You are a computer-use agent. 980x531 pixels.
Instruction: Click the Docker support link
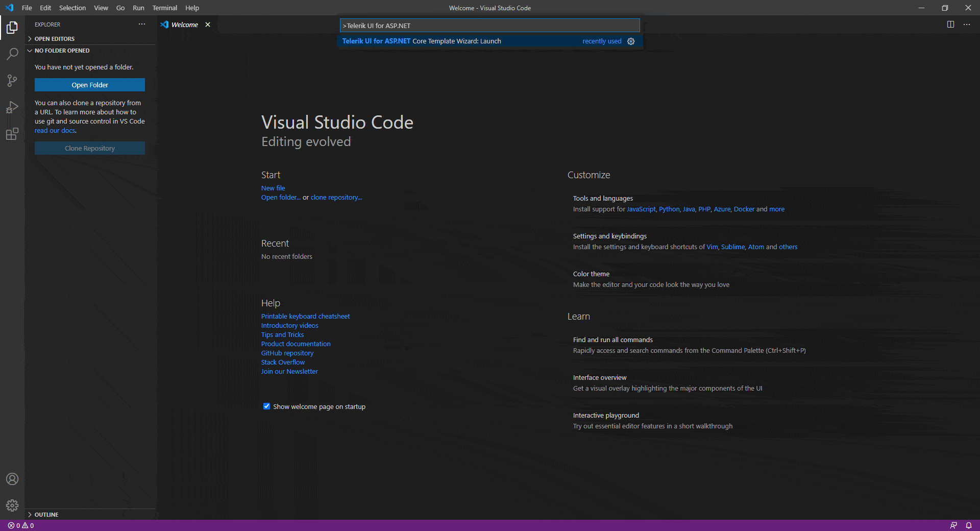coord(744,209)
